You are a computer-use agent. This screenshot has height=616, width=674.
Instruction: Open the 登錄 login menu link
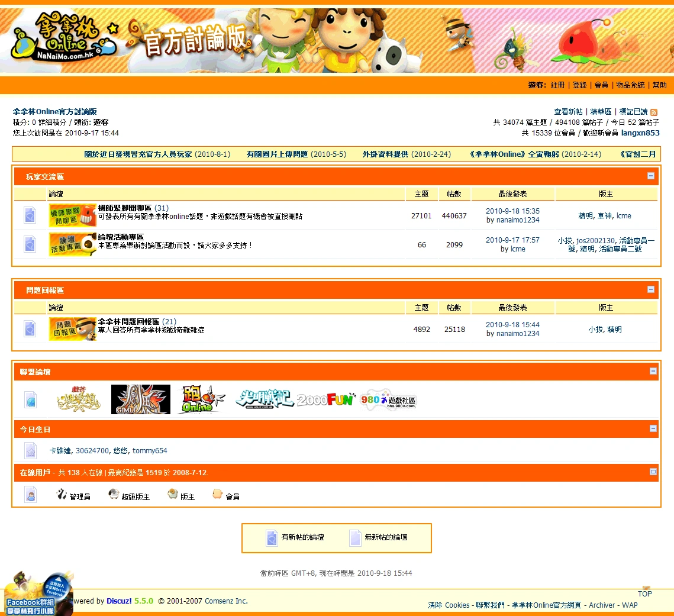tap(579, 85)
